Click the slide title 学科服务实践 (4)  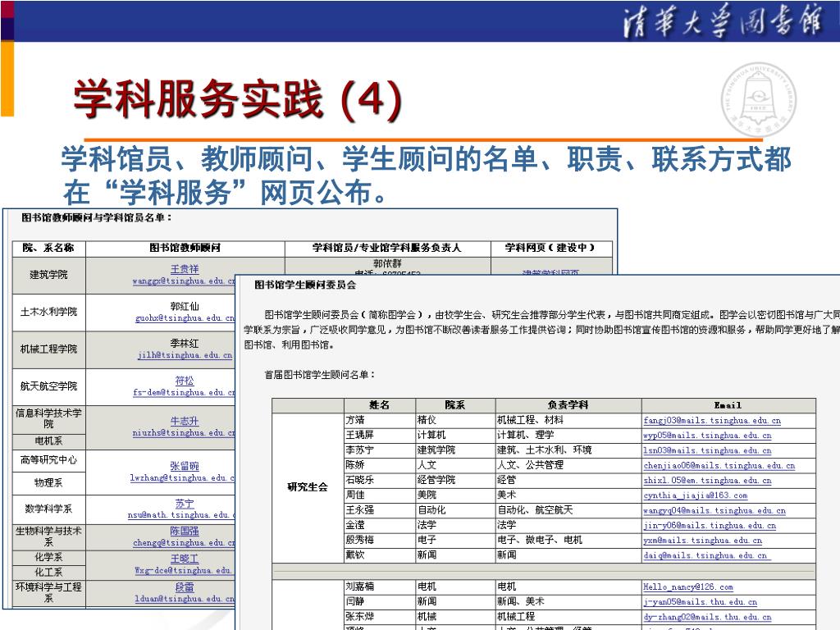(x=238, y=99)
